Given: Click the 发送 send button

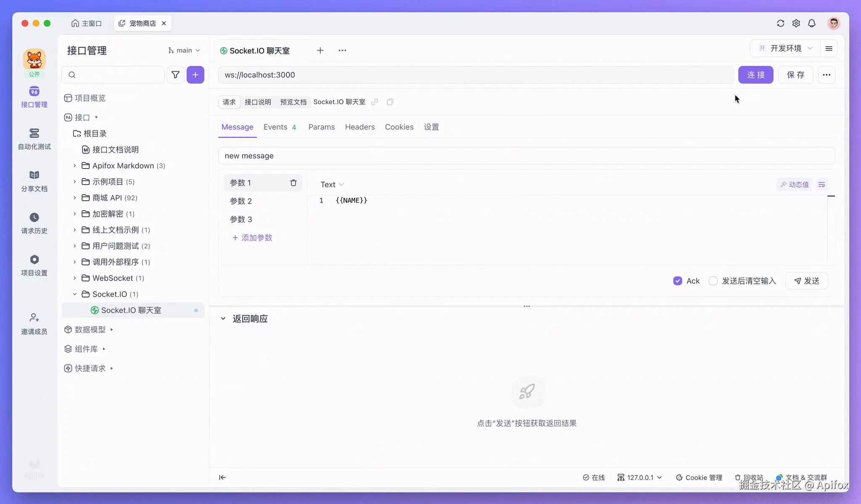Looking at the screenshot, I should point(807,281).
